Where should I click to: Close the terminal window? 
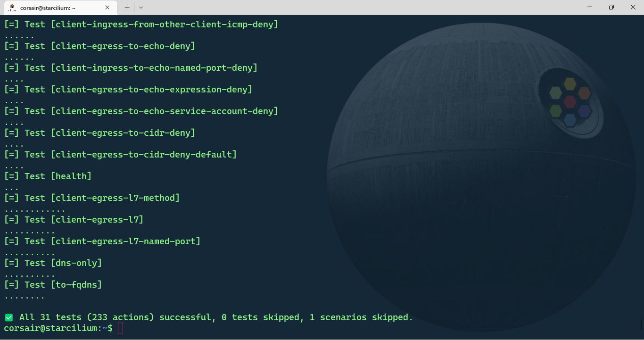[633, 7]
